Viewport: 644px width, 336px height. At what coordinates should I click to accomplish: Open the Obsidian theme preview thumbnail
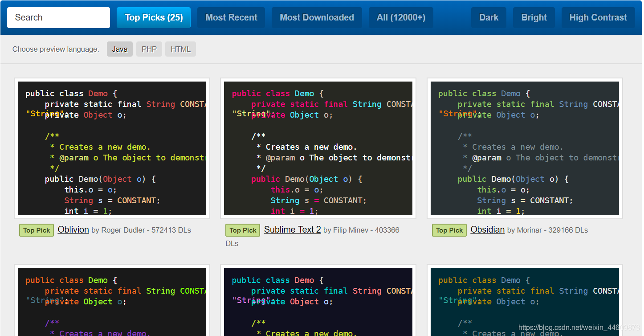[x=525, y=148]
